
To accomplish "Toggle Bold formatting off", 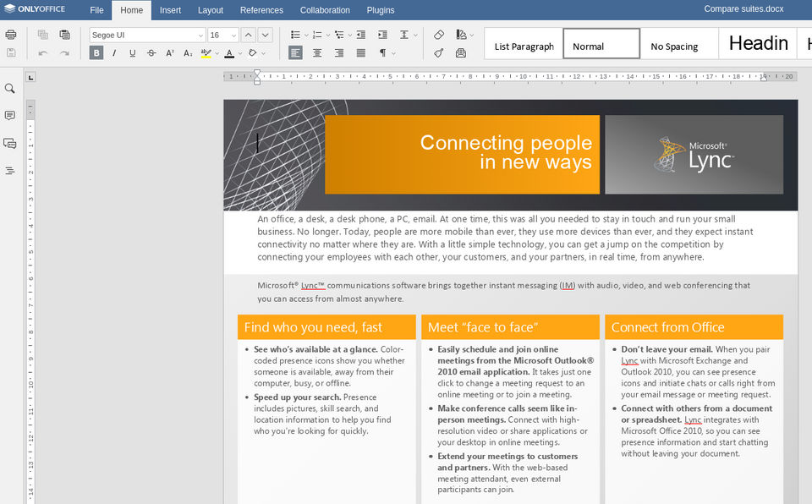I will (96, 53).
